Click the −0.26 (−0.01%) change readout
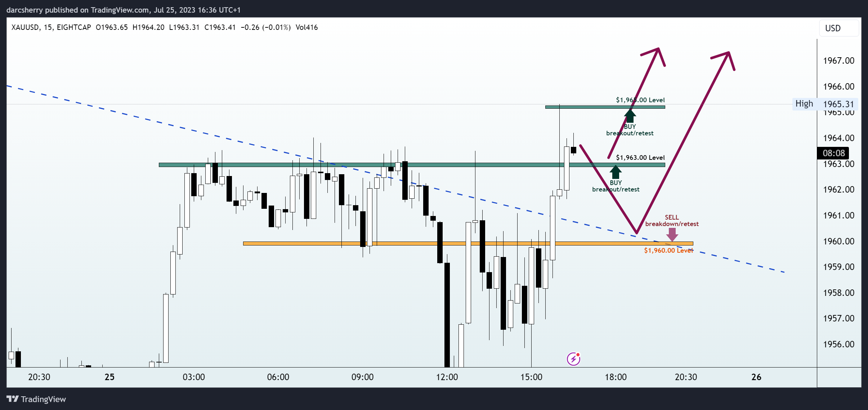The image size is (868, 410). [265, 27]
